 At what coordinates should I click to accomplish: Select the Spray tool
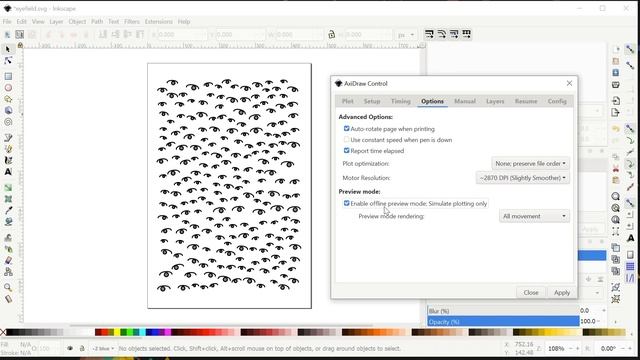pos(8,249)
